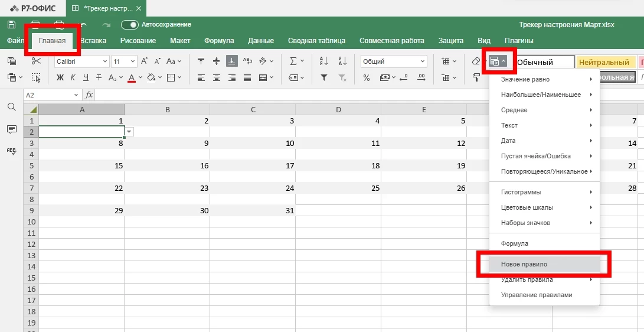Viewport: 644px width, 332px height.
Task: Open comments panel in left sidebar
Action: pos(11,129)
